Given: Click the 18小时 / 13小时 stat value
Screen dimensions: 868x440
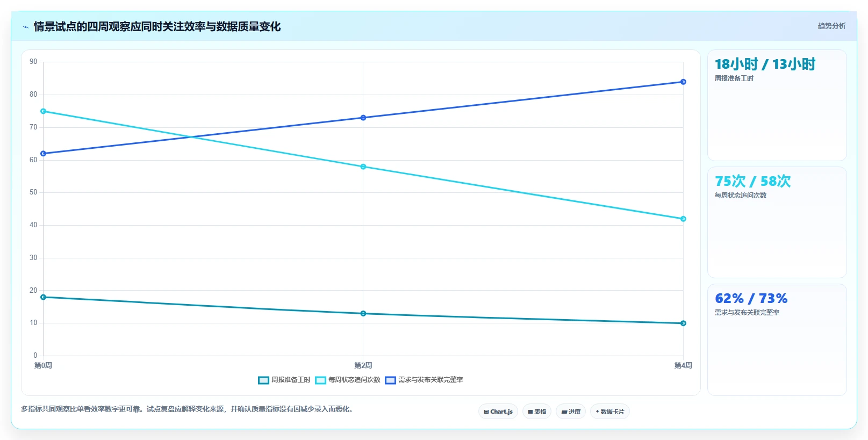Looking at the screenshot, I should pyautogui.click(x=765, y=64).
